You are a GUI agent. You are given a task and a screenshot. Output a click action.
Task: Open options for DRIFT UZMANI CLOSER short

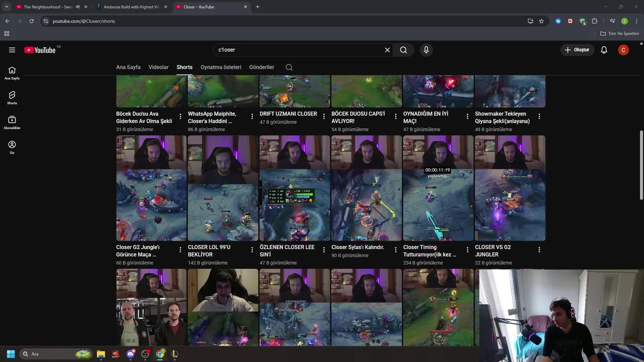tap(324, 117)
